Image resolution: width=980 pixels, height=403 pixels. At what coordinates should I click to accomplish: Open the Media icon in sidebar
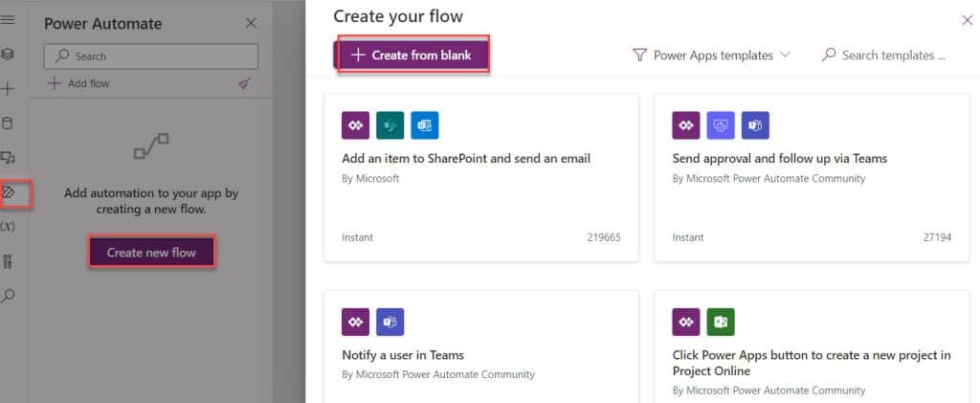8,157
